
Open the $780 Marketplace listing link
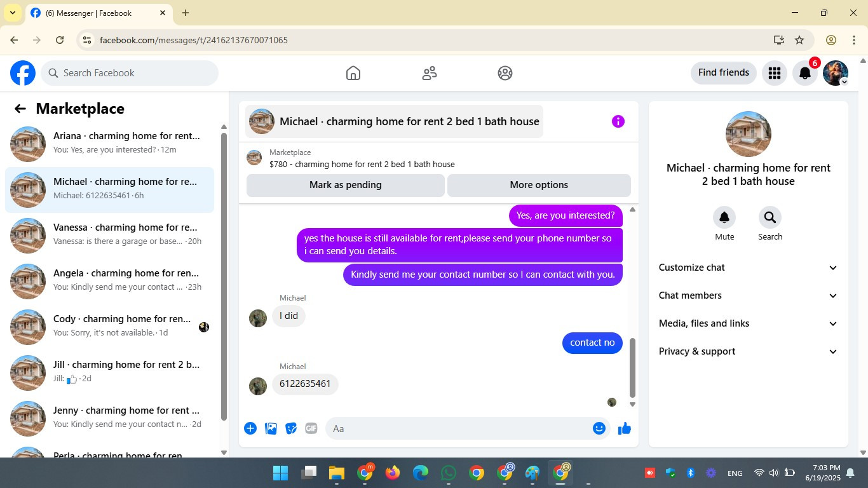pos(362,164)
